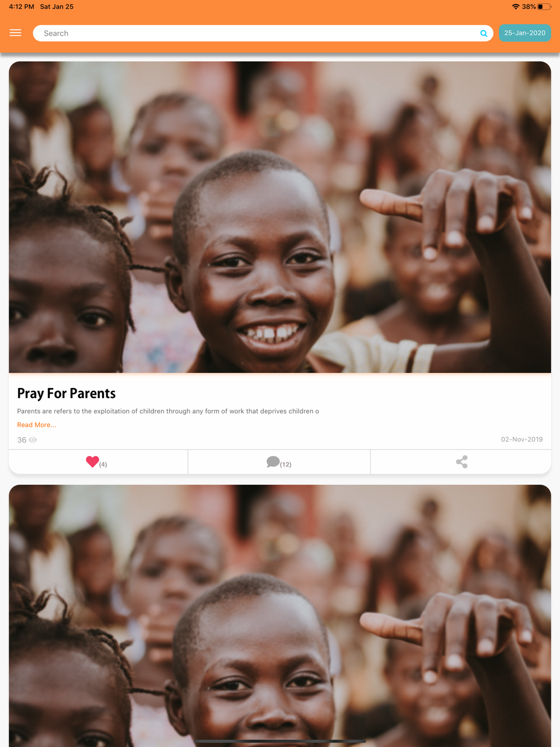Click the home indicator bar
The height and width of the screenshot is (747, 560).
point(280,741)
